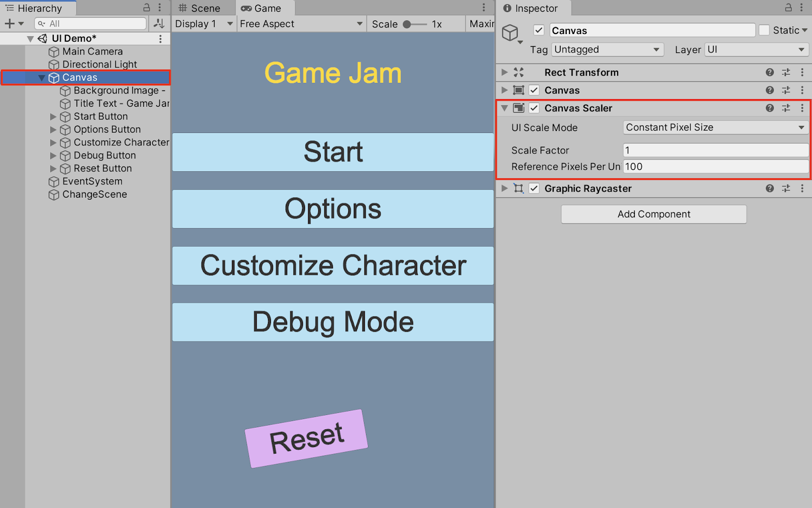Click the GameObject cube icon in Inspector
The image size is (812, 508).
(510, 33)
